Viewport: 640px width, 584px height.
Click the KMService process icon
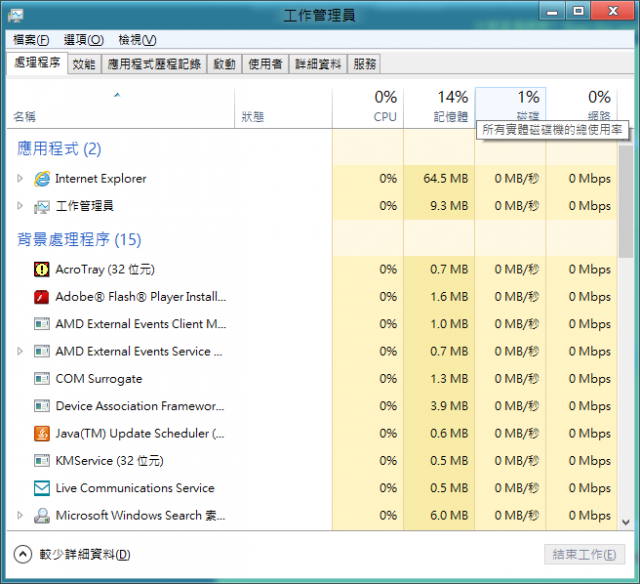42,461
